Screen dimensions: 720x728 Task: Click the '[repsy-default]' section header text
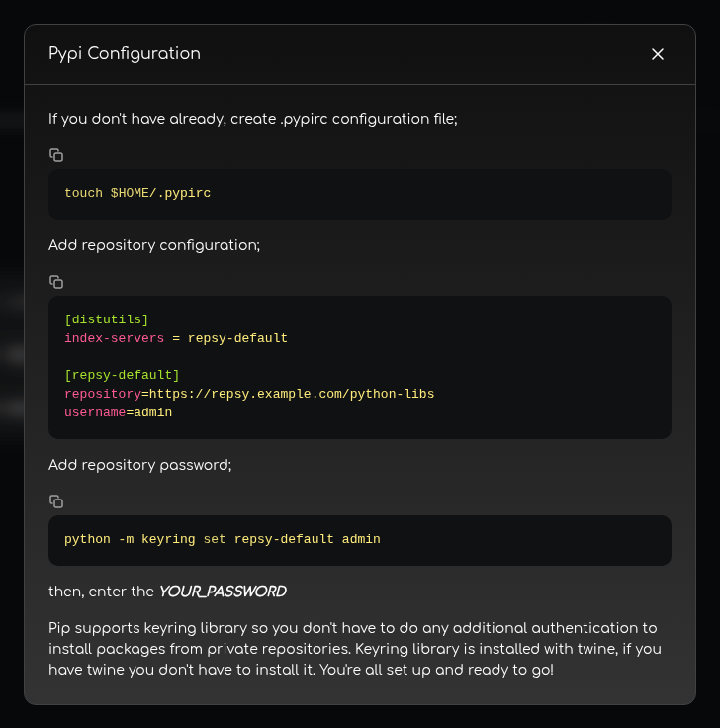point(122,375)
